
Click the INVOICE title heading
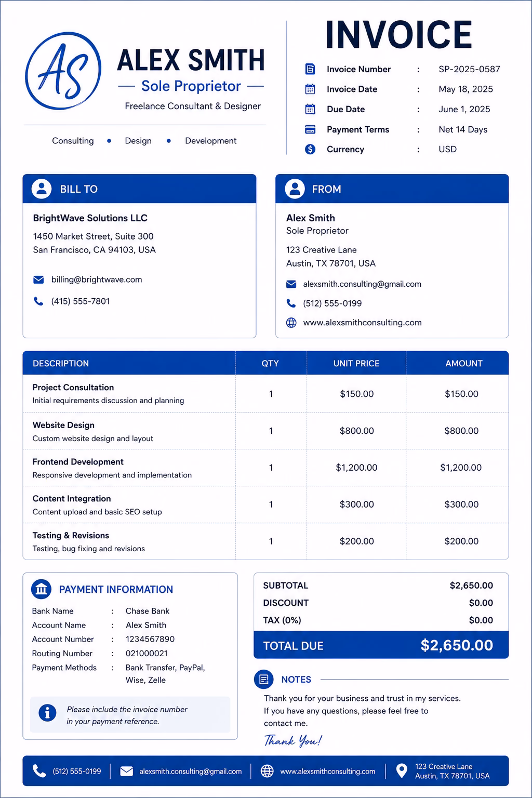(398, 35)
